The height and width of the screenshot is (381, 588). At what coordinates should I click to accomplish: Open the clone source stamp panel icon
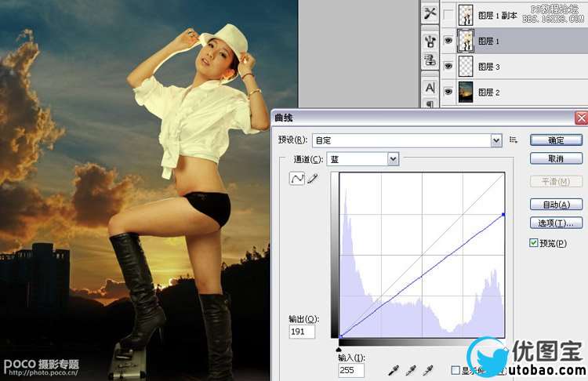coord(430,60)
